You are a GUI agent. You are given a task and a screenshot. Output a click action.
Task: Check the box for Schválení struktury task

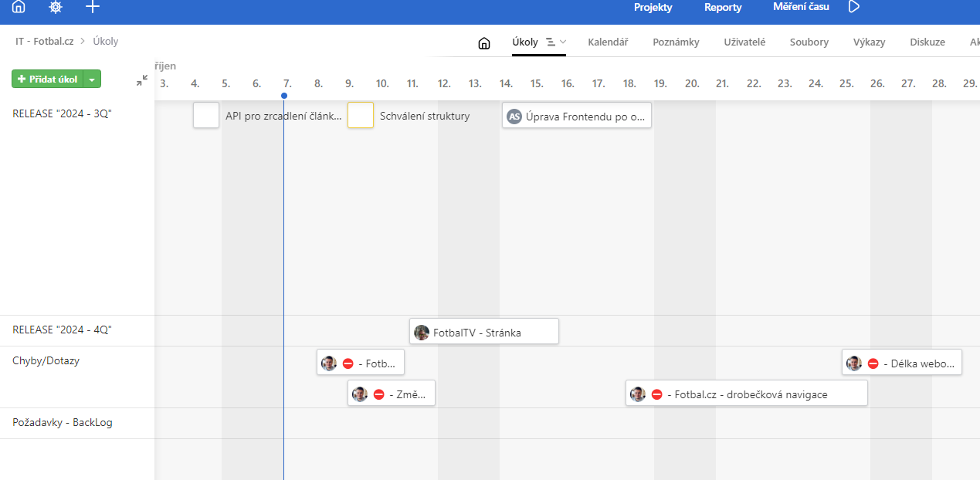point(361,115)
